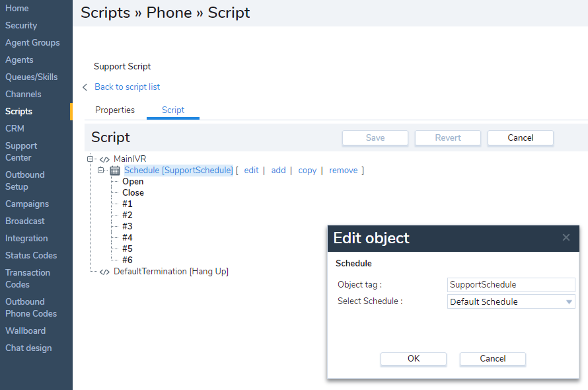Select the #2 tree branch
588x390 pixels.
[x=127, y=215]
